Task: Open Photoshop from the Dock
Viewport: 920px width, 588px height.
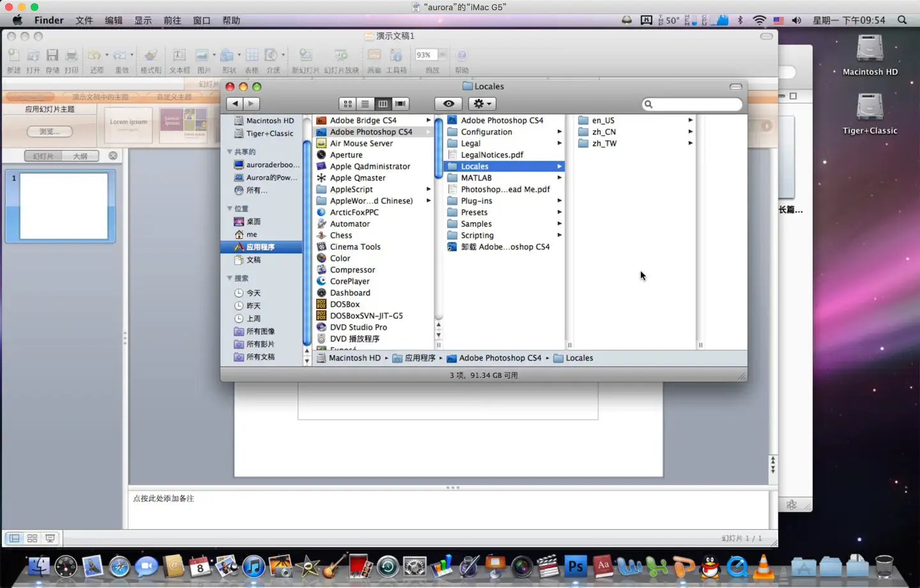Action: coord(576,566)
